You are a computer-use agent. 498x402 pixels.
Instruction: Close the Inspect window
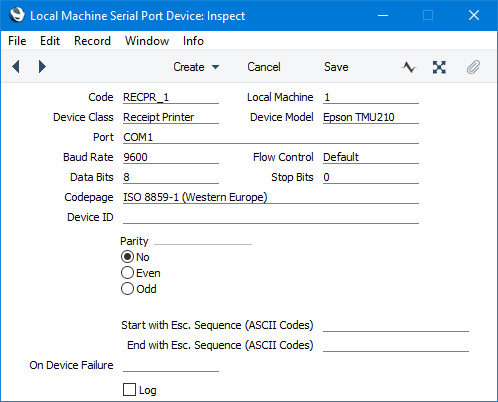coord(474,15)
